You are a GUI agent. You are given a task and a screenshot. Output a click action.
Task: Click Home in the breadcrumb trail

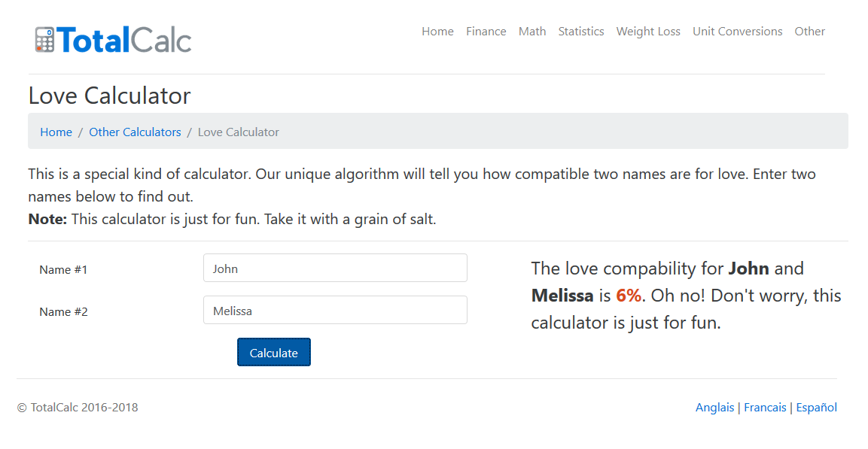click(56, 132)
